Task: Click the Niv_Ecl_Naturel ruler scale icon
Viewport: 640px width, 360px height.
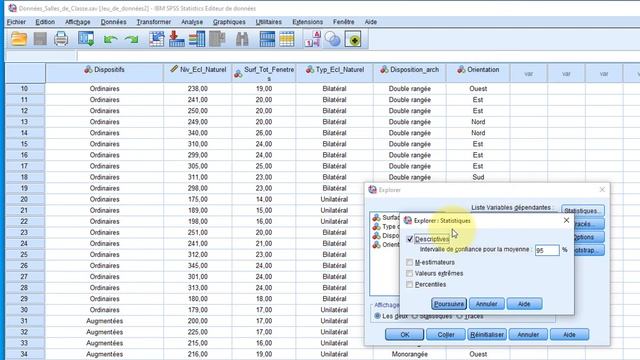Action: 174,69
